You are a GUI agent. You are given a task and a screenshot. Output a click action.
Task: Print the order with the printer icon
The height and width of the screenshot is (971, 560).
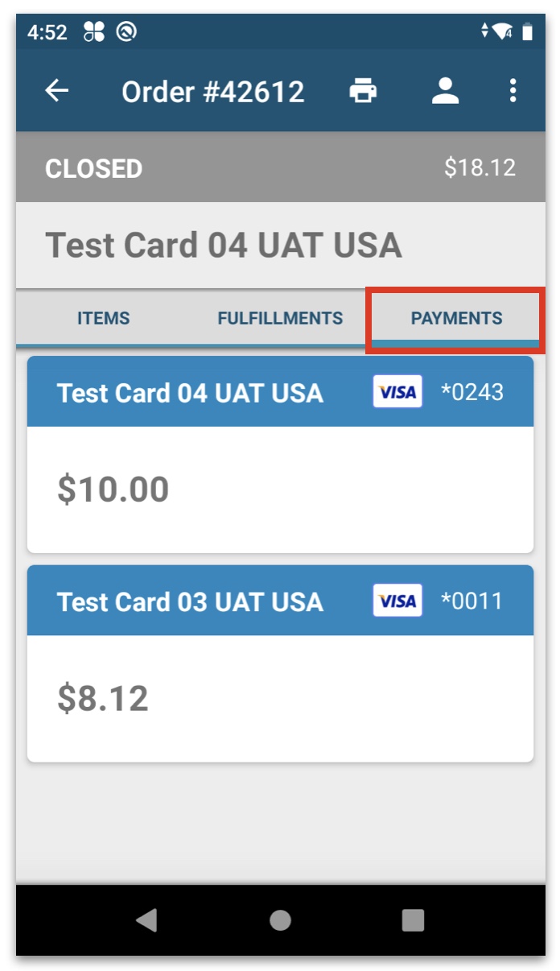click(363, 91)
